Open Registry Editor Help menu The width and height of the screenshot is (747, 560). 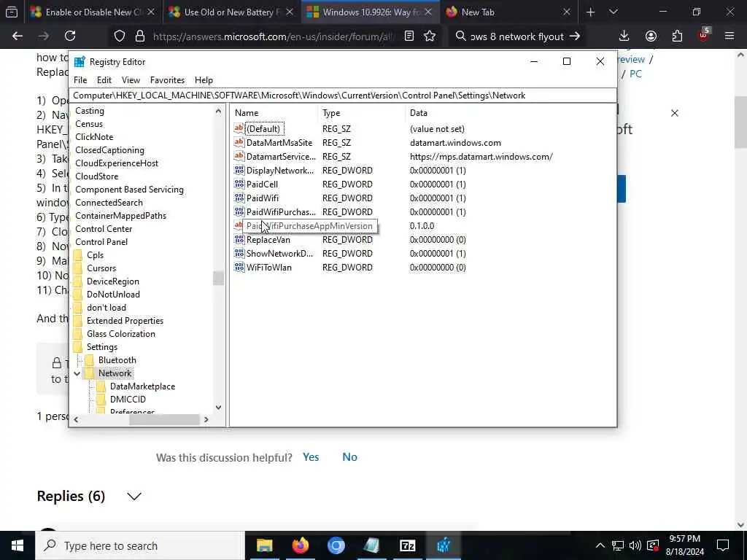[204, 80]
